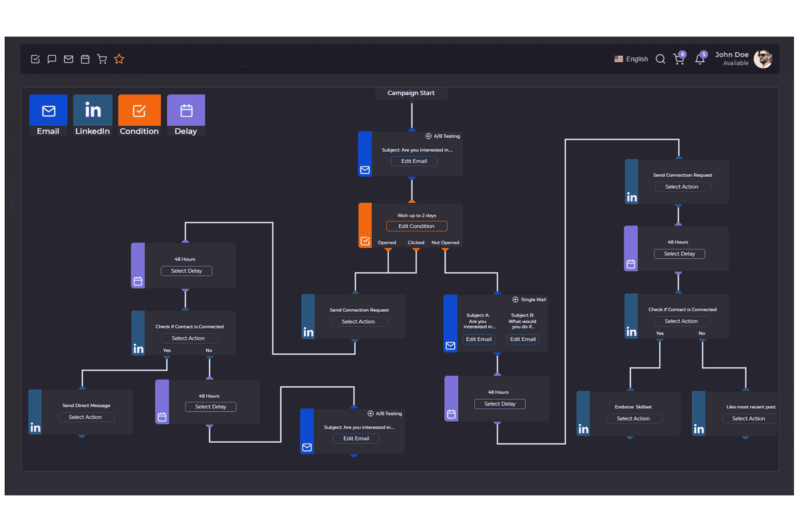The width and height of the screenshot is (798, 532).
Task: Click the shopping cart with badge 6
Action: pos(679,59)
